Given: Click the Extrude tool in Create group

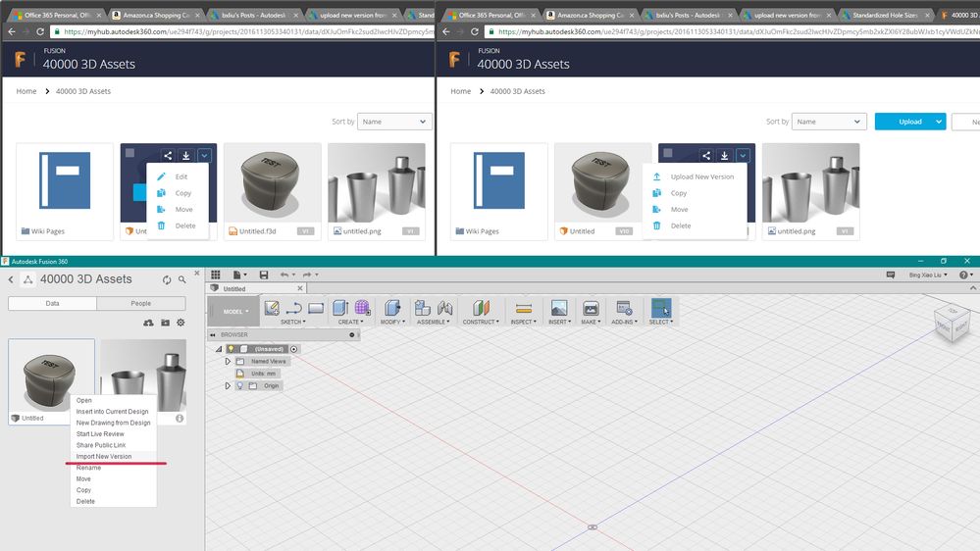Looking at the screenshot, I should [340, 308].
